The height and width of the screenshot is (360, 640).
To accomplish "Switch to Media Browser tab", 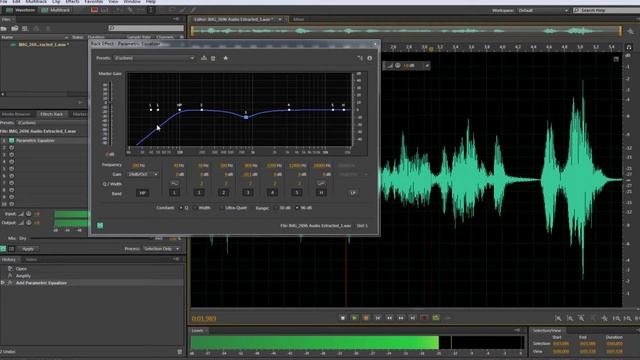I will click(17, 114).
